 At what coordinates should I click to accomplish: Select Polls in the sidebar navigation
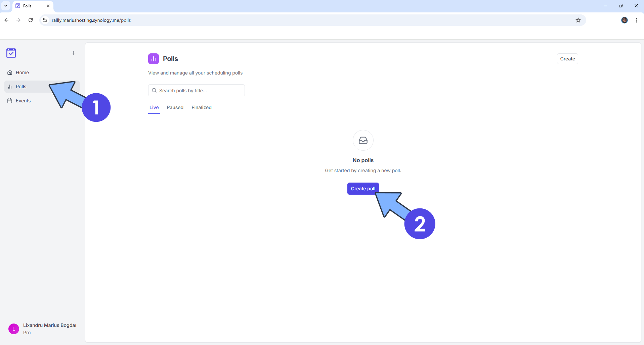21,87
